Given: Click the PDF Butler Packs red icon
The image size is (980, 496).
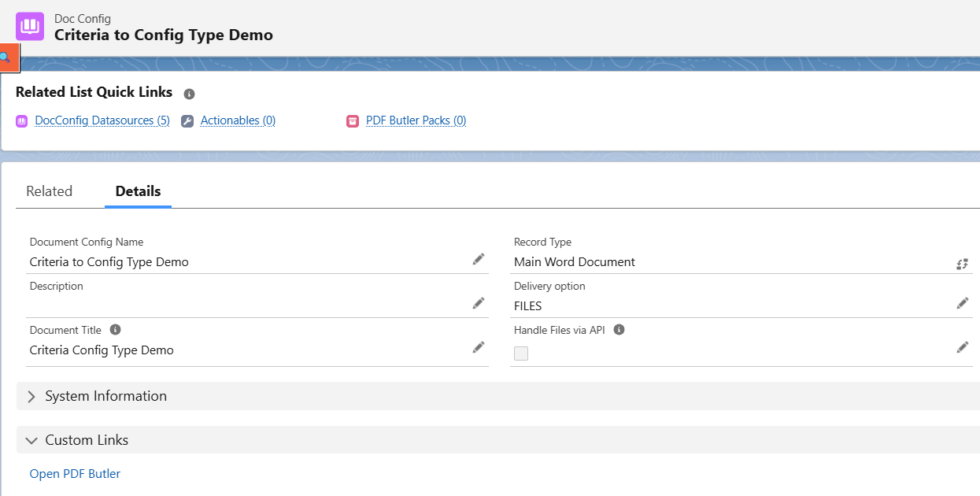Looking at the screenshot, I should click(353, 121).
